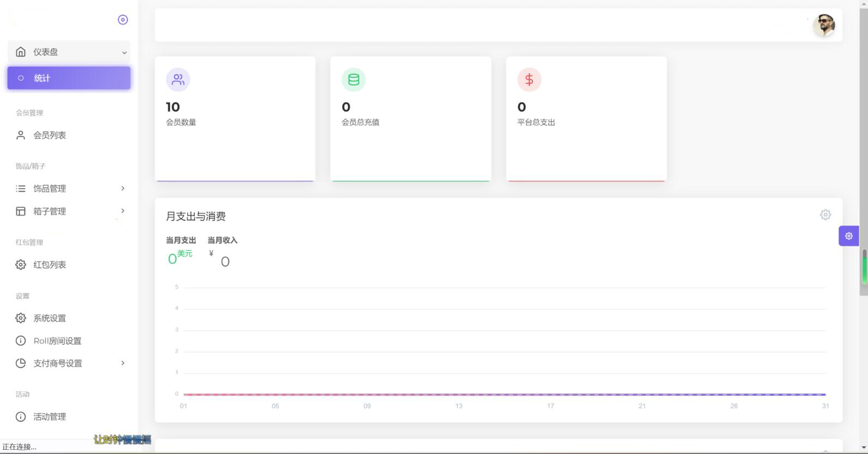Click the info icon beside Roll房间设置
The image size is (868, 454).
pyautogui.click(x=21, y=341)
